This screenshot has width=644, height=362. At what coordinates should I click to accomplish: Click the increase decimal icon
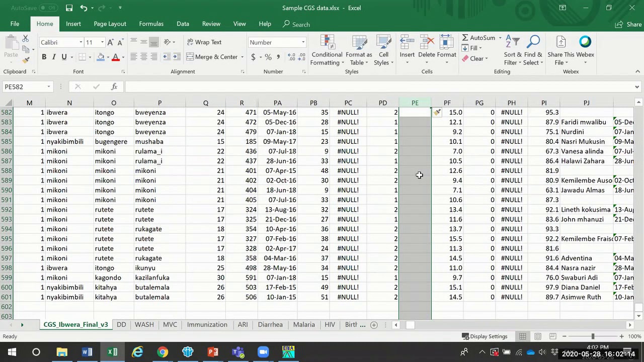tap(292, 57)
